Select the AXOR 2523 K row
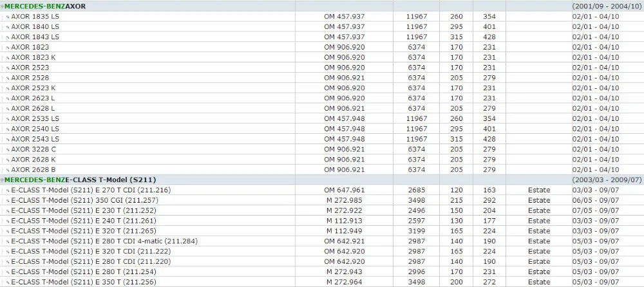 click(x=322, y=88)
